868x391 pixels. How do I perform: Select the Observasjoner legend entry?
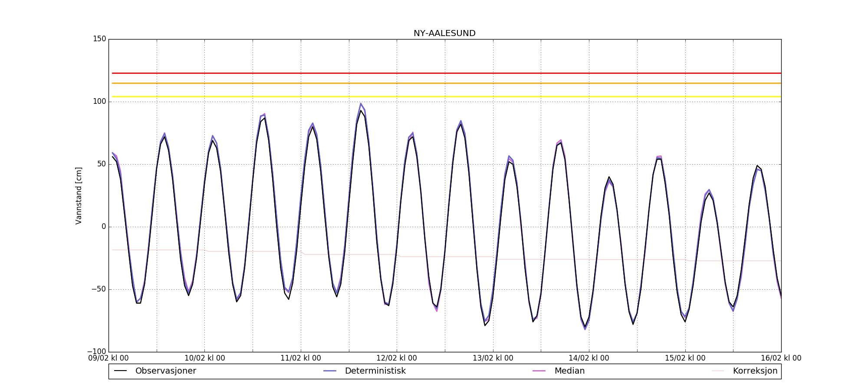pos(155,371)
